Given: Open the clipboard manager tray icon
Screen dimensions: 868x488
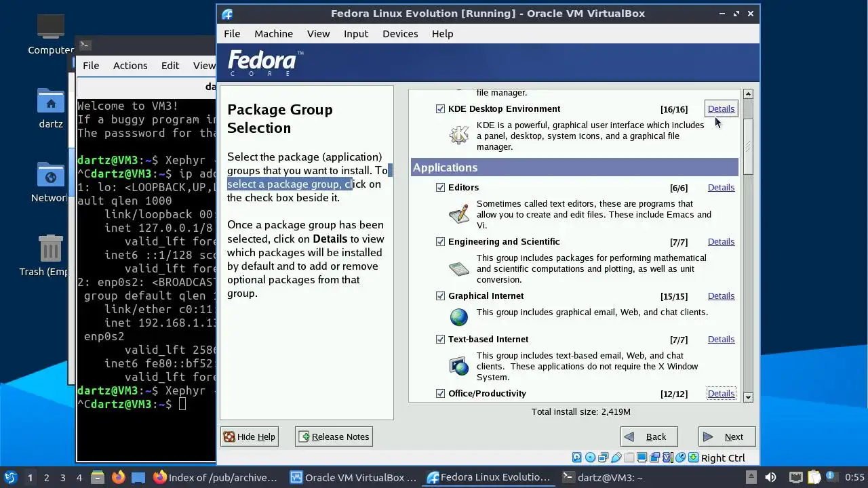Looking at the screenshot, I should [x=814, y=477].
